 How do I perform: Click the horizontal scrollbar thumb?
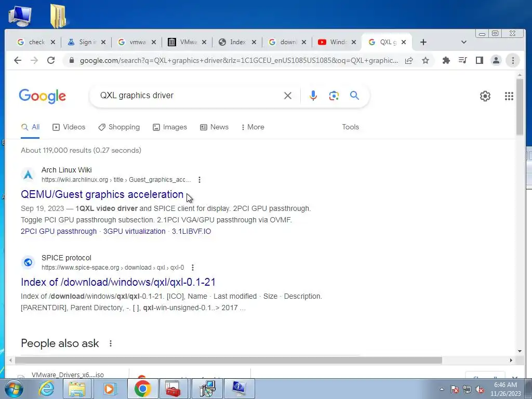pos(229,361)
